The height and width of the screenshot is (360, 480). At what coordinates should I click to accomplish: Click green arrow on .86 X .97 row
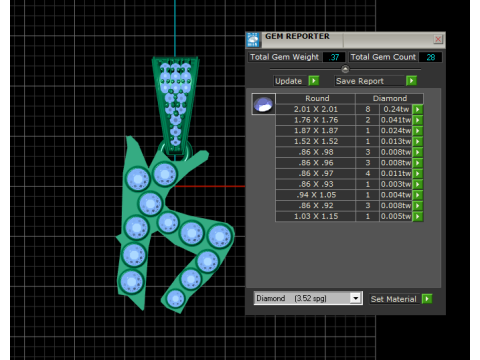[x=418, y=173]
